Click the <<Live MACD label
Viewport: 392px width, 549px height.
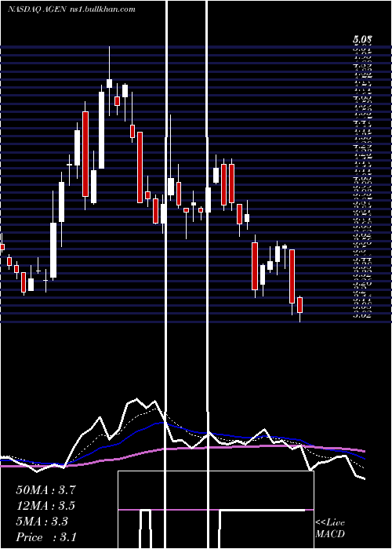330,529
